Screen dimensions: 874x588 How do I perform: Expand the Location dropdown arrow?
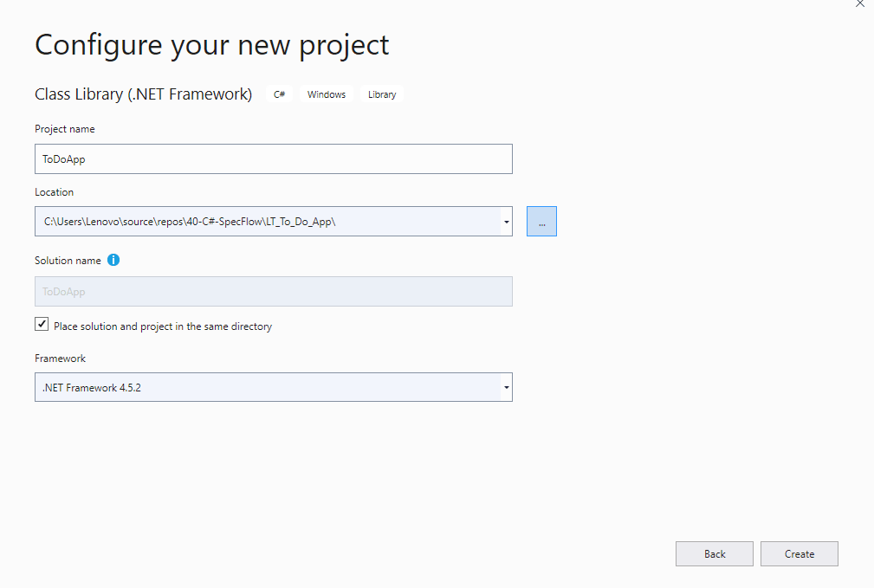pyautogui.click(x=506, y=222)
